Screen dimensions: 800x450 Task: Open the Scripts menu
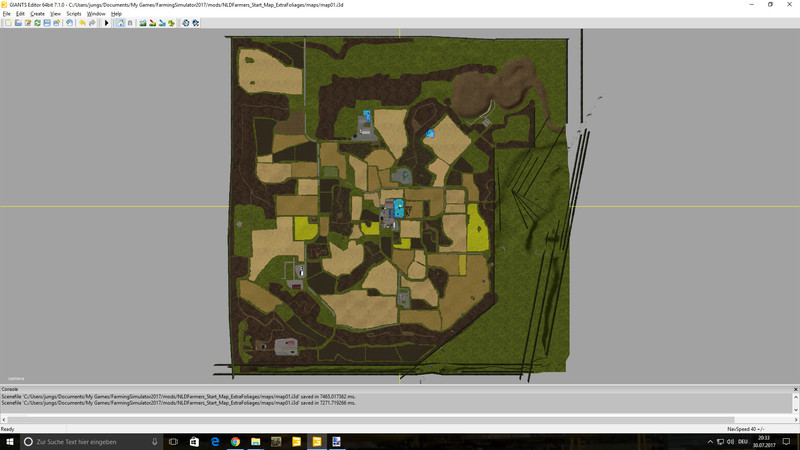(74, 13)
